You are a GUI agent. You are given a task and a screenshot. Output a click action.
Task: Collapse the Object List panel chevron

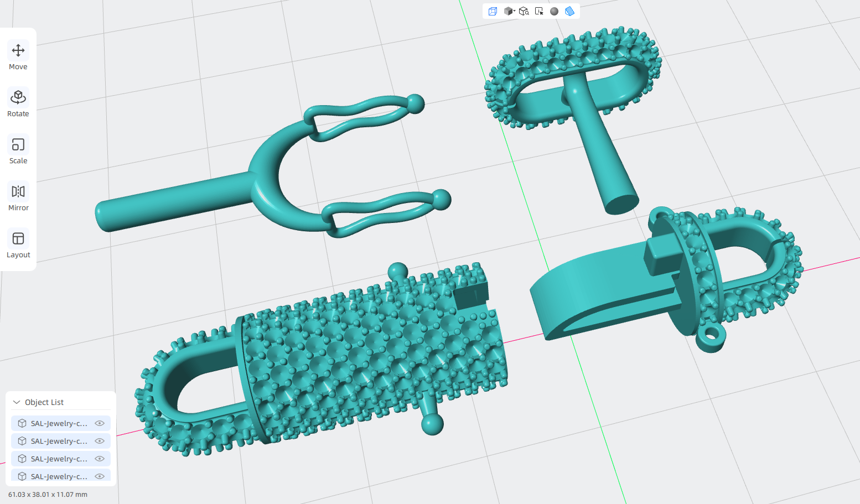17,402
